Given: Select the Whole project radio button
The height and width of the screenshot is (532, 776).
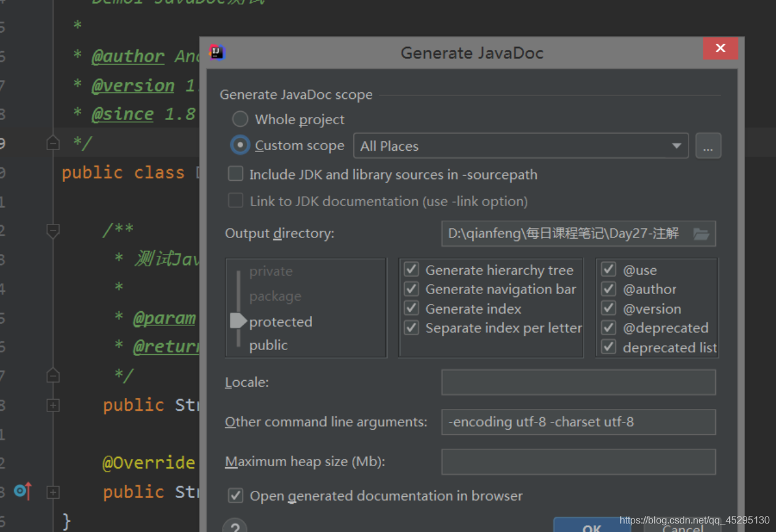Looking at the screenshot, I should 240,119.
